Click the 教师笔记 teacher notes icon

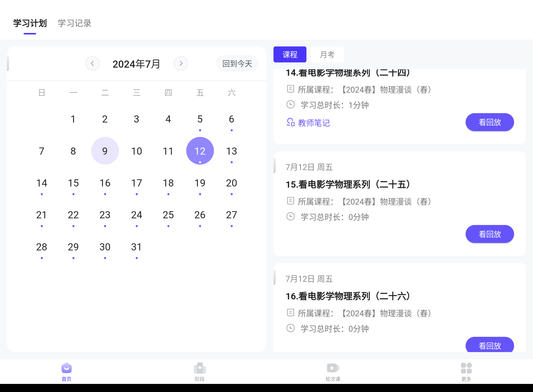pyautogui.click(x=291, y=122)
